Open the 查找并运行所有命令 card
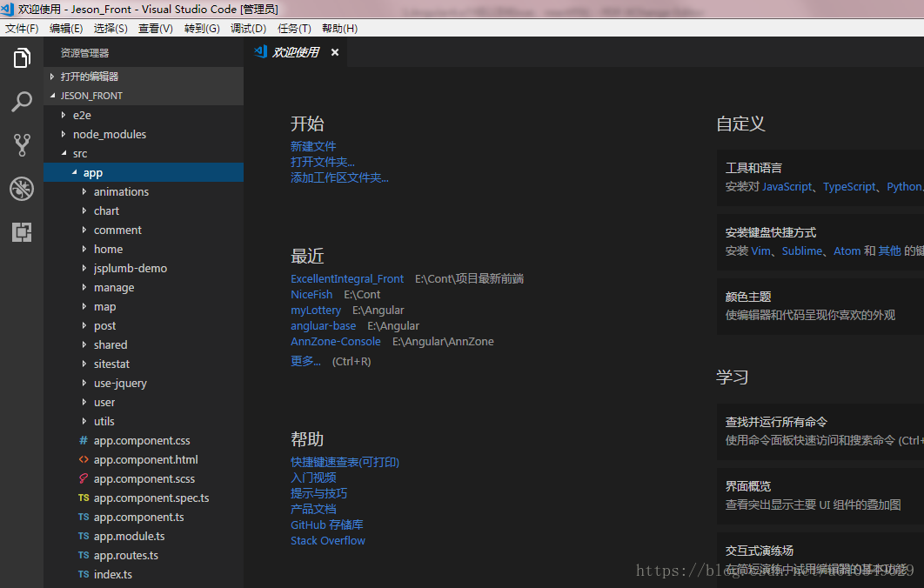Image resolution: width=924 pixels, height=588 pixels. [820, 431]
